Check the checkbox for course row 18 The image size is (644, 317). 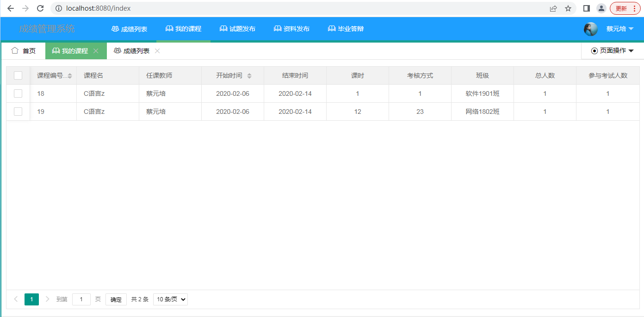18,93
